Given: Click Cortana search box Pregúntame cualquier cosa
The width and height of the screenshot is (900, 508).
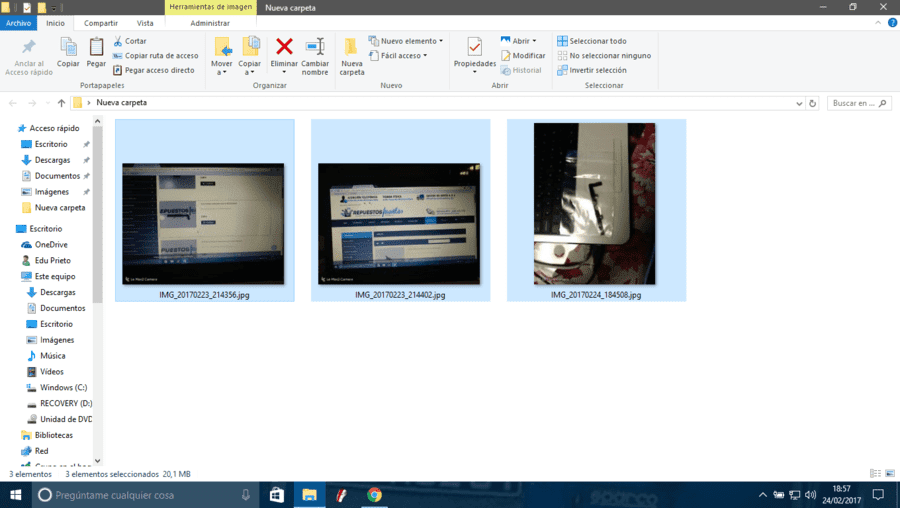Looking at the screenshot, I should (145, 495).
